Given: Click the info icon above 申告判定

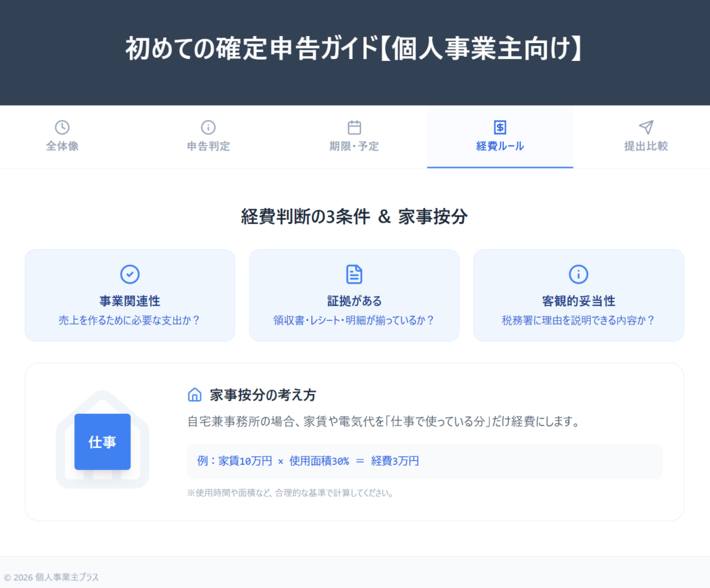Looking at the screenshot, I should coord(207,127).
